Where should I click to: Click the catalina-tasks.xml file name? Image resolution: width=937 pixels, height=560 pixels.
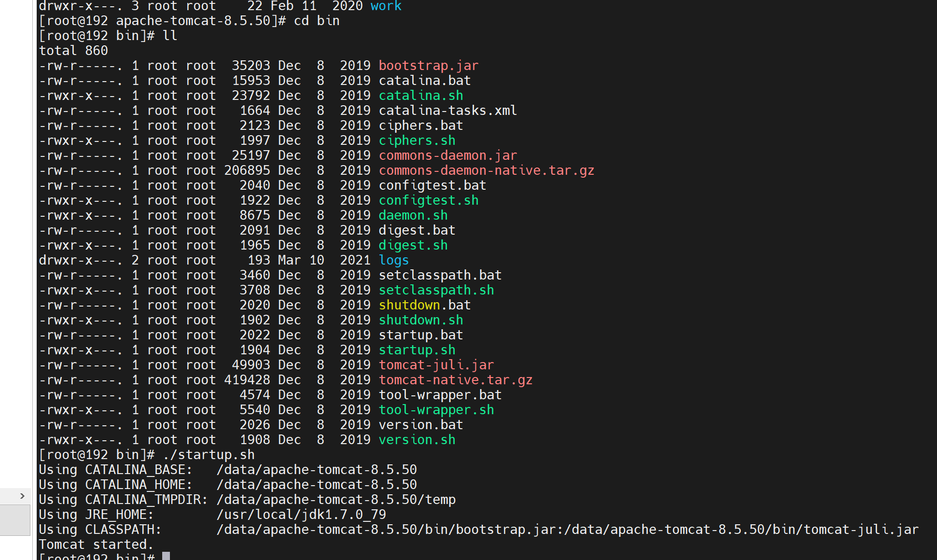[x=448, y=111]
